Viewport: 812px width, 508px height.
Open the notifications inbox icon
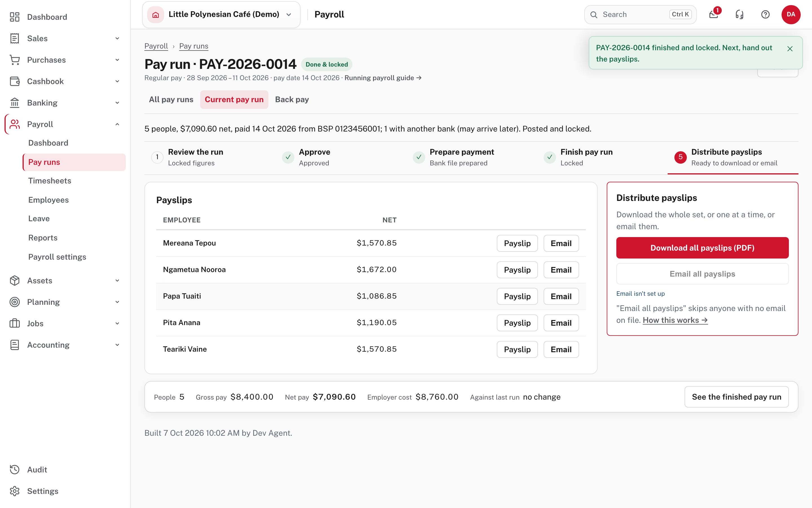coord(713,14)
